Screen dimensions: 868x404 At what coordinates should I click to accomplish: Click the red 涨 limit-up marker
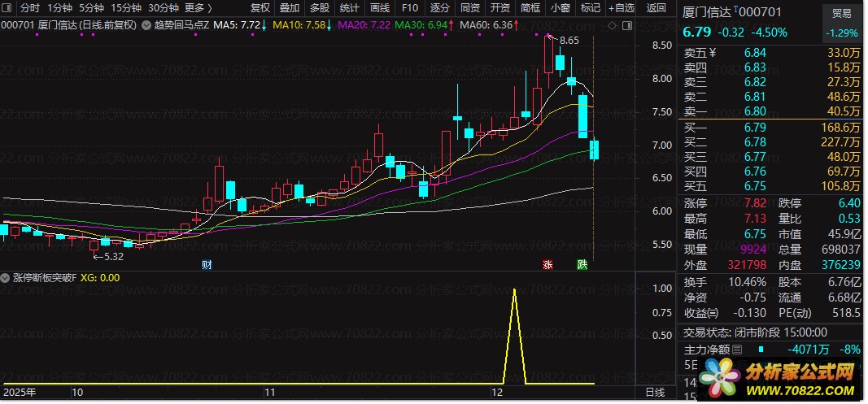(547, 264)
